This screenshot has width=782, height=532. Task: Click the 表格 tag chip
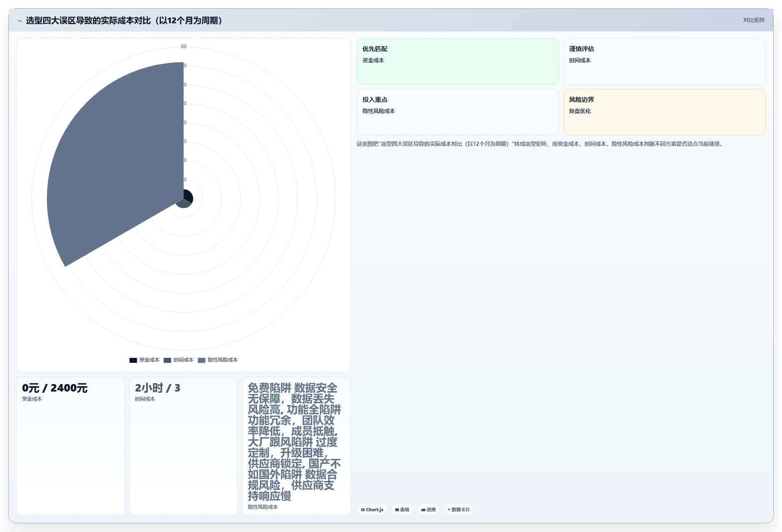click(x=402, y=510)
